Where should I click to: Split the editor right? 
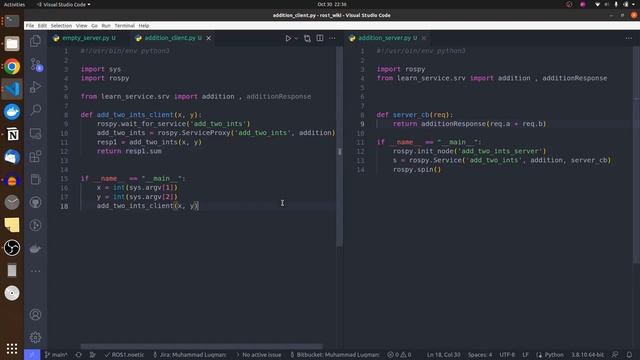(x=320, y=38)
